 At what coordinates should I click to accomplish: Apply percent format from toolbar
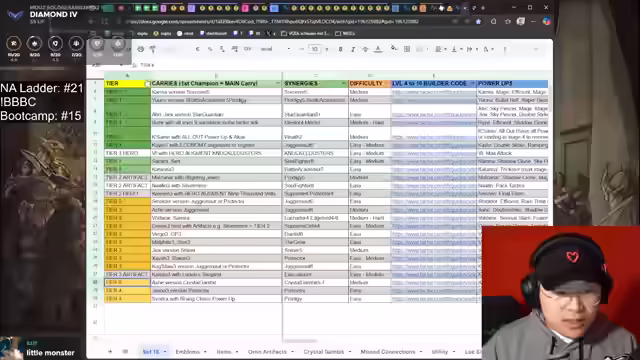pos(210,49)
